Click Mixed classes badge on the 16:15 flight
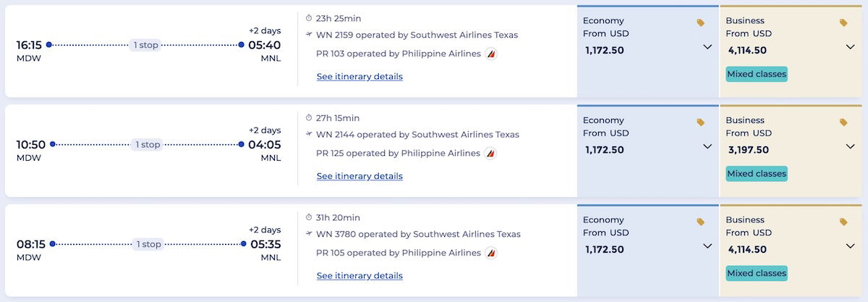Screen dimensions: 868x302 point(757,74)
